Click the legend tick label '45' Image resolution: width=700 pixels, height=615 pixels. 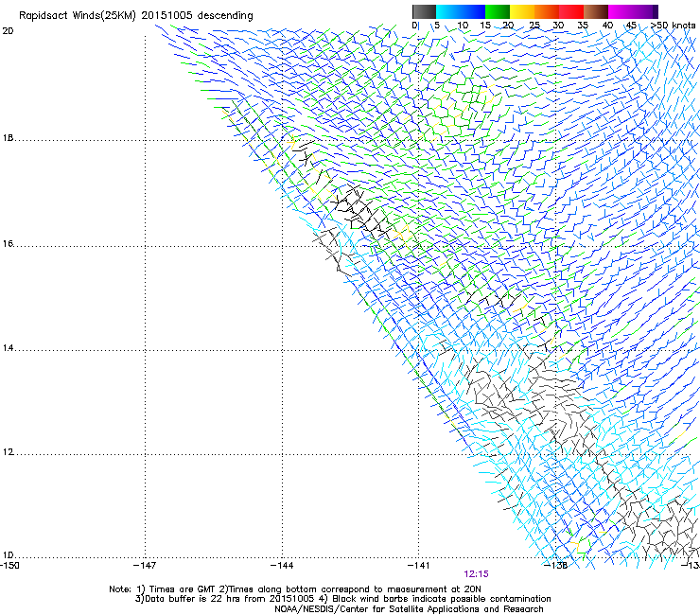tap(631, 26)
